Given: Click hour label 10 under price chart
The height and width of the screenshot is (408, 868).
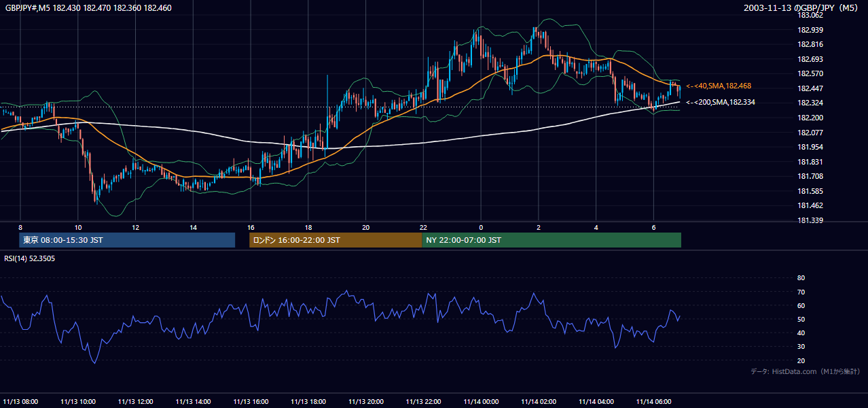Looking at the screenshot, I should pos(78,227).
